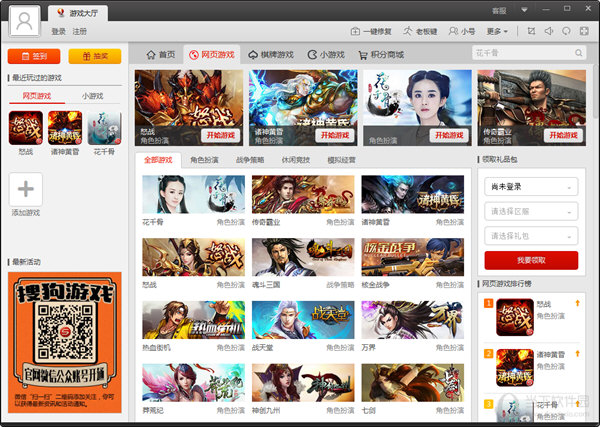600x427 pixels.
Task: Click the plus icon to add game
Action: 26,189
